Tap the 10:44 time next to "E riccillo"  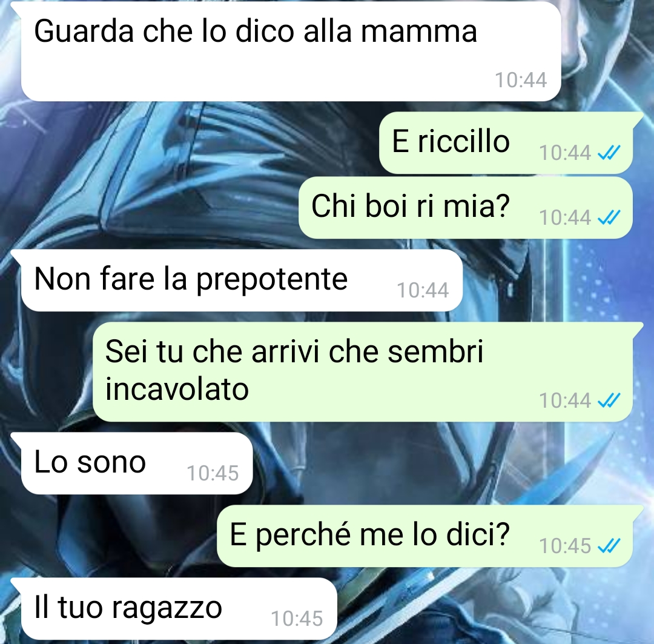tap(565, 153)
